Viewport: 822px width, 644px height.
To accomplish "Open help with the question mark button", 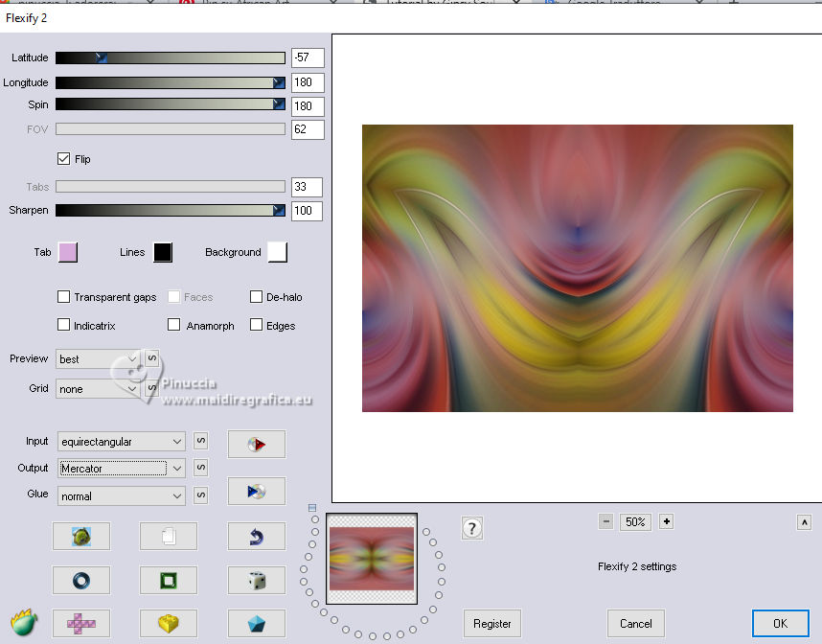I will coord(471,528).
